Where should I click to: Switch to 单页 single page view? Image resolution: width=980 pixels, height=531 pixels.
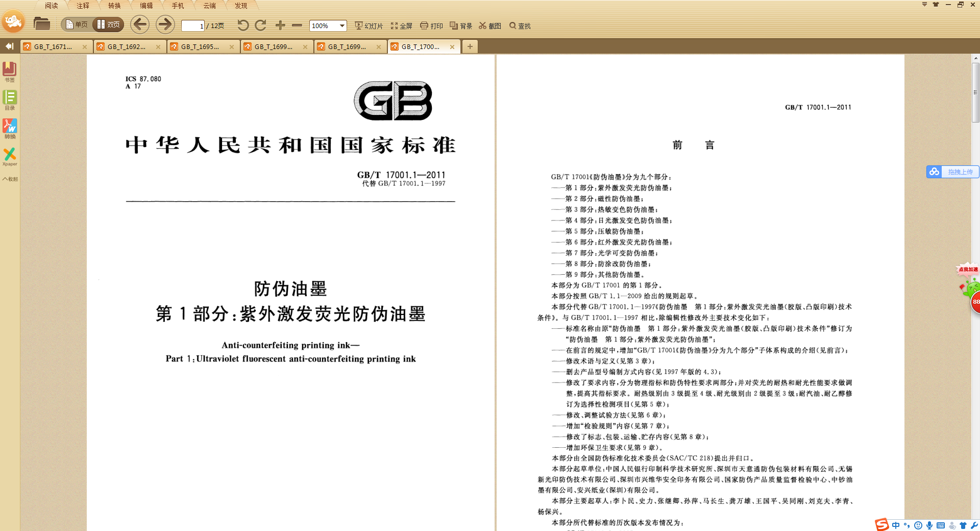click(77, 25)
